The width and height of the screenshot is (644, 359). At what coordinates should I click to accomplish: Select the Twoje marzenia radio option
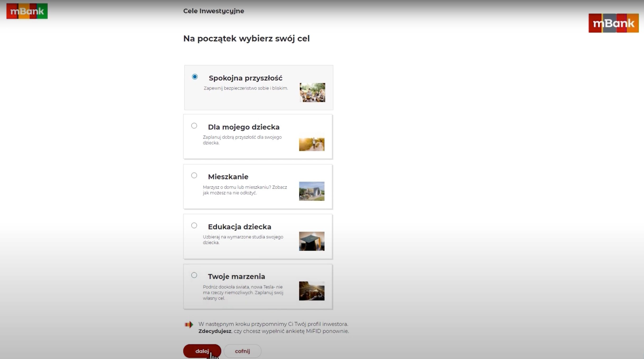click(194, 275)
